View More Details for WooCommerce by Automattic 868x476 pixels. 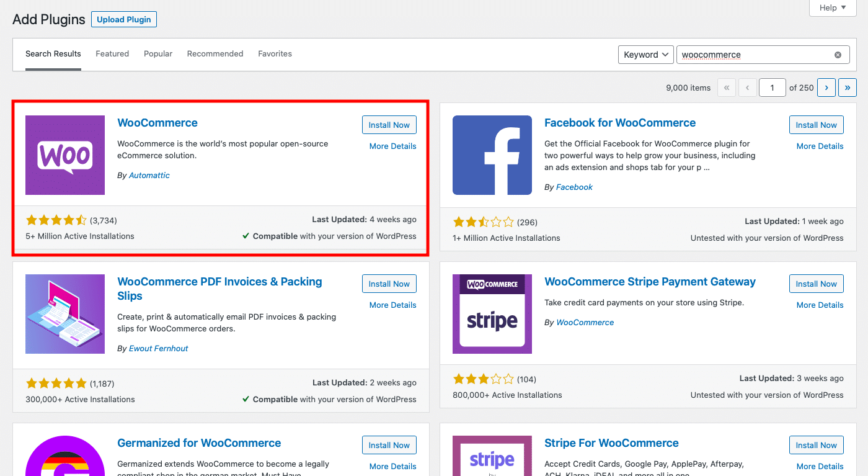point(393,146)
